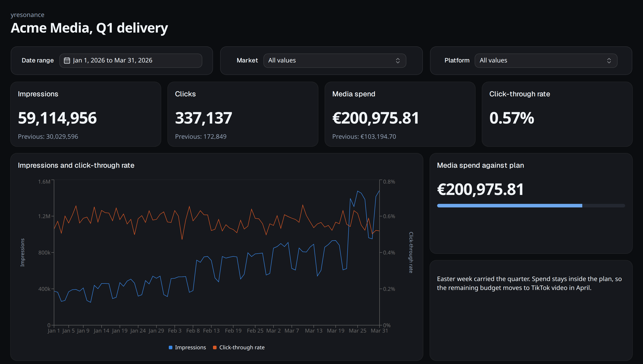
Task: Click the Mar 31 x-axis label
Action: pyautogui.click(x=379, y=331)
